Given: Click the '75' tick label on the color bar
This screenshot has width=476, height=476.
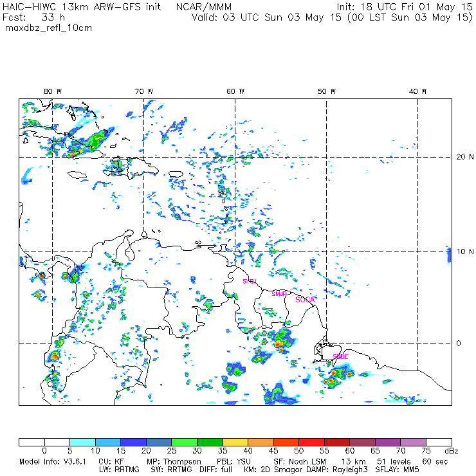Looking at the screenshot, I should click(x=426, y=451).
